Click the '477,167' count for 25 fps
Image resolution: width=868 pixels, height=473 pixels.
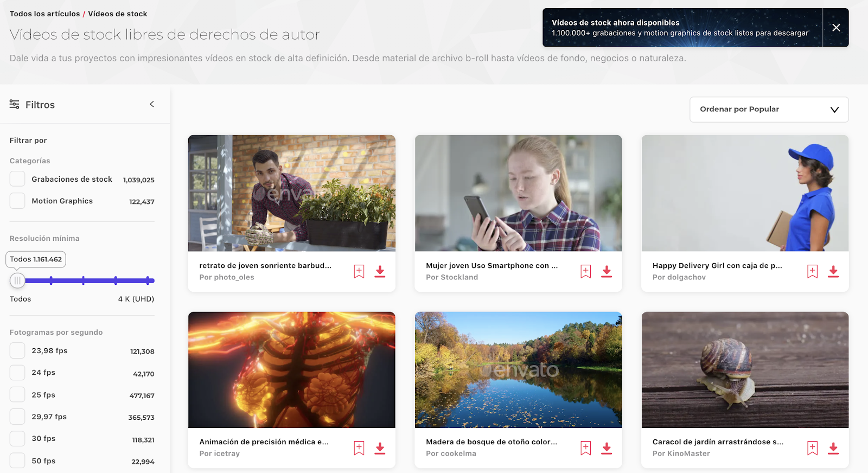point(142,396)
